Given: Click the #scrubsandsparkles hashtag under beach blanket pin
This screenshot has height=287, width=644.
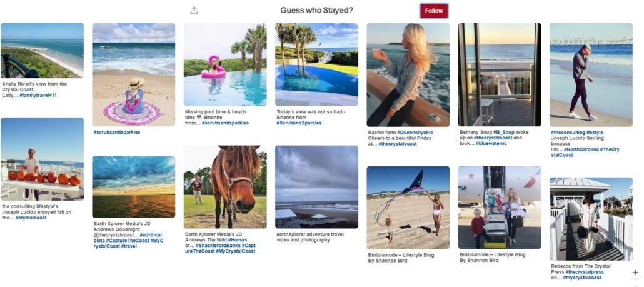Looking at the screenshot, I should point(117,132).
